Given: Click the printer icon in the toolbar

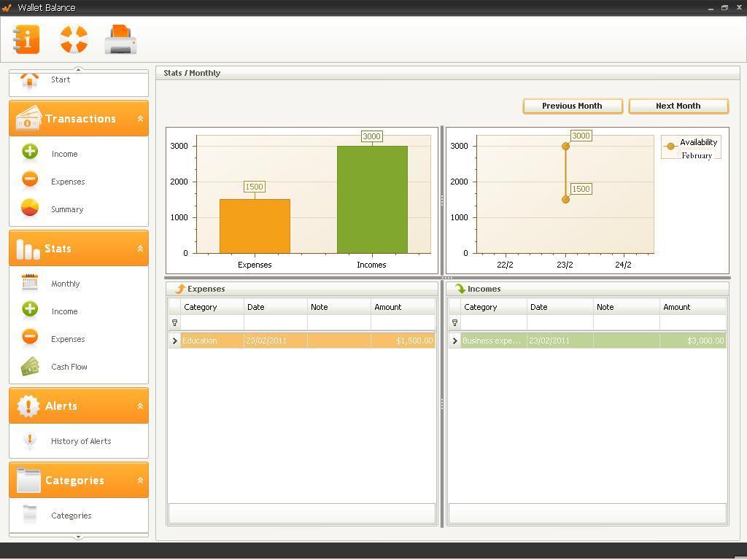Looking at the screenshot, I should point(120,39).
